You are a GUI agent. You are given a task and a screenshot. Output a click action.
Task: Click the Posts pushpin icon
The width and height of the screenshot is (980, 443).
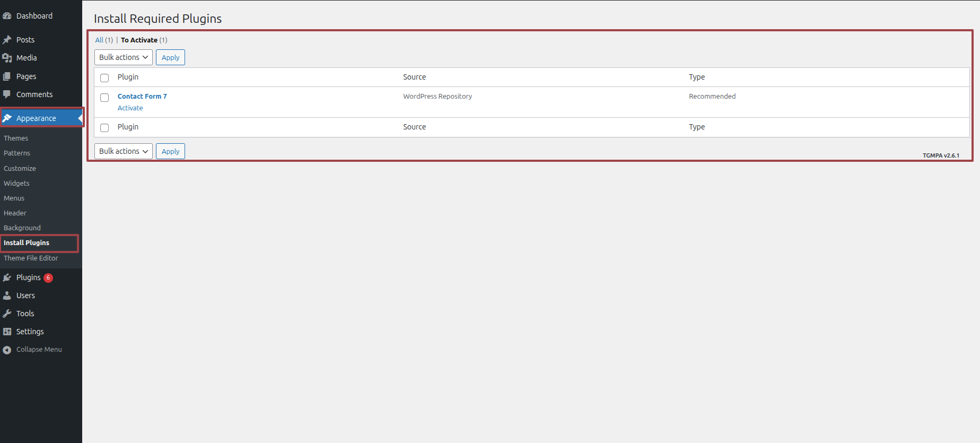tap(7, 40)
